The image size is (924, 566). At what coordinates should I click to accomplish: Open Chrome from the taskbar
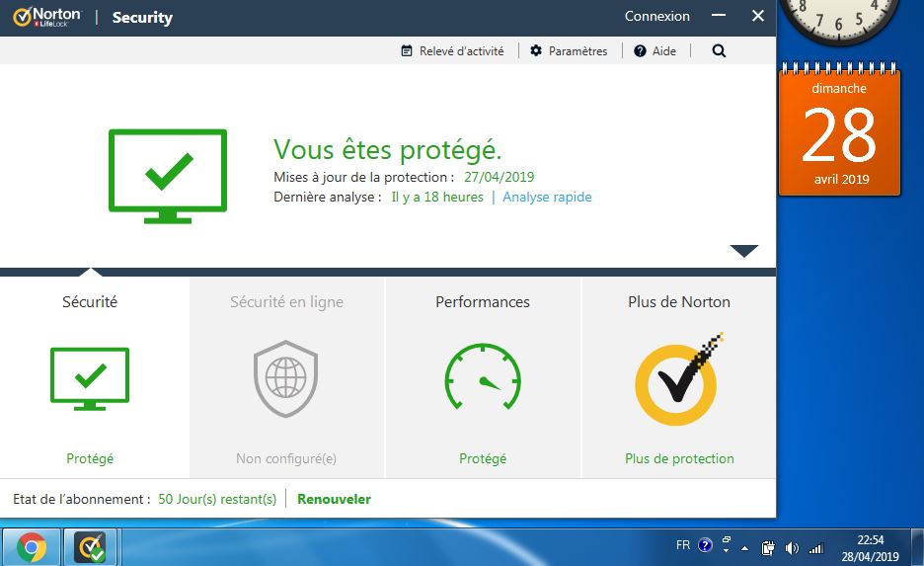(x=32, y=547)
